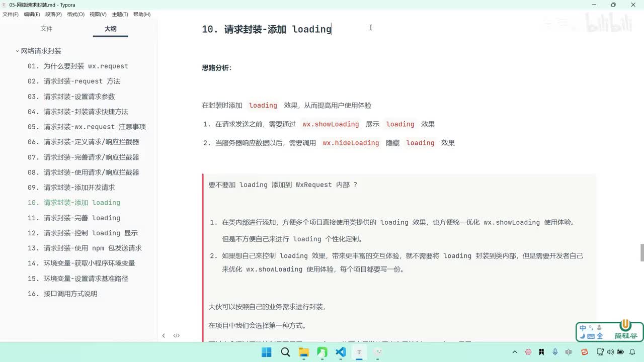Go to 11. 请求封装-完善 loading
The image size is (644, 362).
[74, 218]
